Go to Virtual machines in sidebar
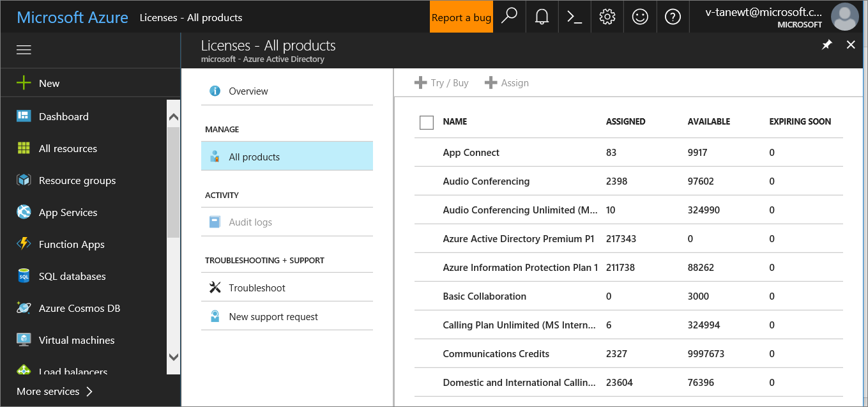Viewport: 868px width, 407px height. tap(77, 340)
